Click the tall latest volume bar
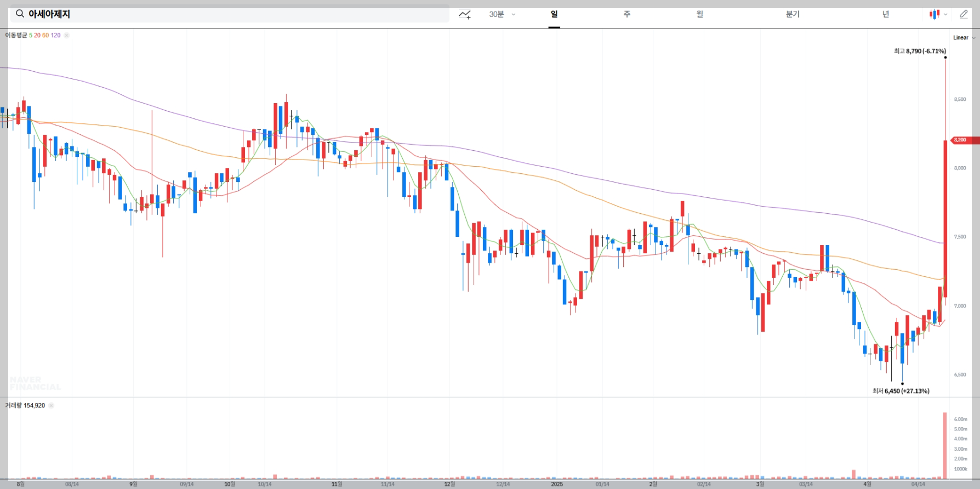 [945, 445]
